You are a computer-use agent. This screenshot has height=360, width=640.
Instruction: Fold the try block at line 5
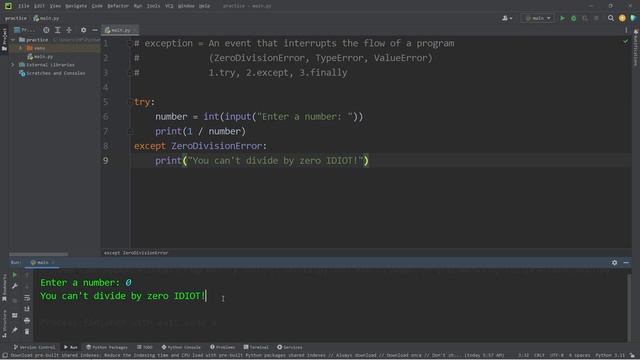point(131,102)
